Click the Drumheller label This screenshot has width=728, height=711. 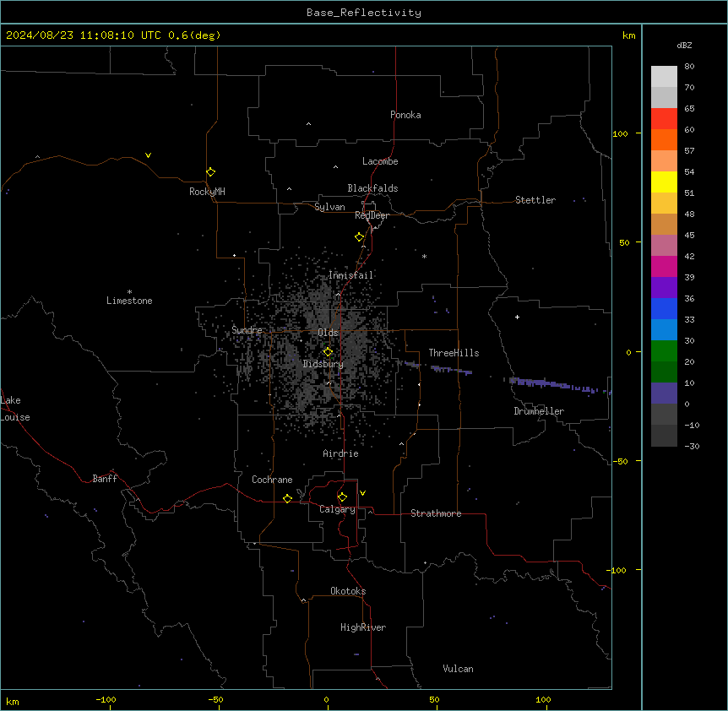point(539,411)
